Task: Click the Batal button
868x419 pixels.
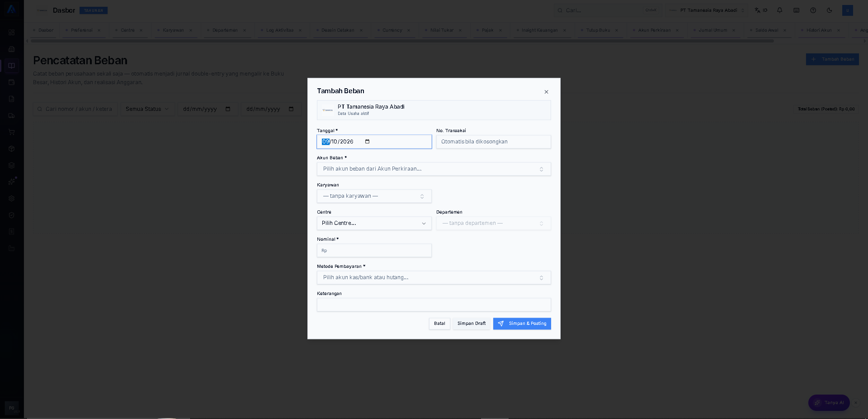Action: (x=439, y=324)
